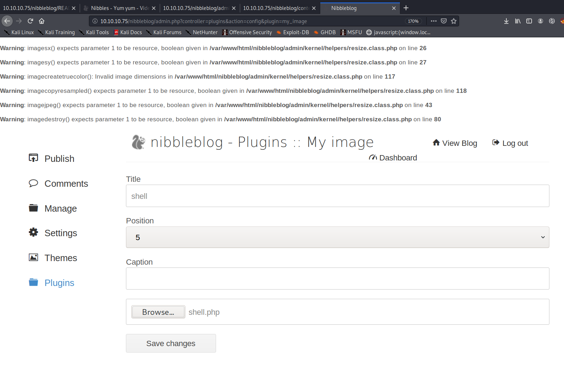Bookmark this page with star icon

454,21
